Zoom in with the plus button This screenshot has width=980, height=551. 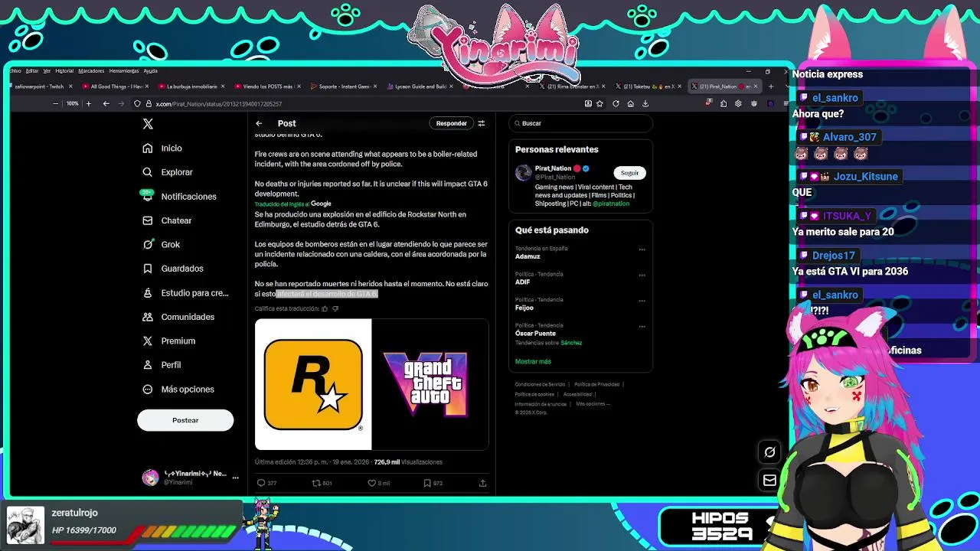point(88,103)
